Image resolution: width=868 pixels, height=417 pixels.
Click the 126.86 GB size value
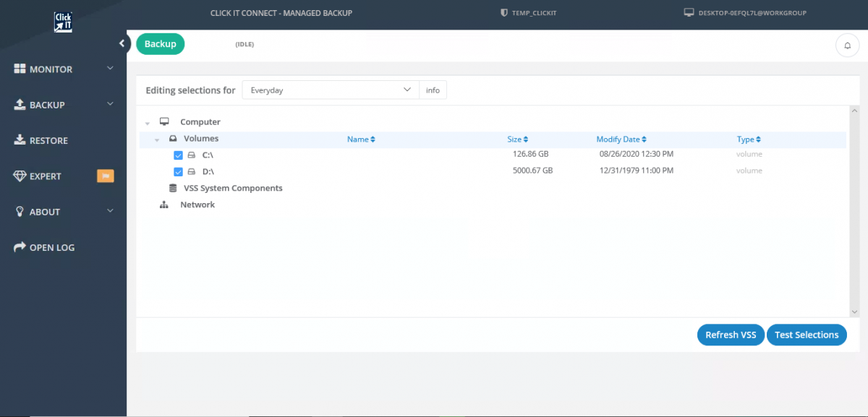[532, 154]
